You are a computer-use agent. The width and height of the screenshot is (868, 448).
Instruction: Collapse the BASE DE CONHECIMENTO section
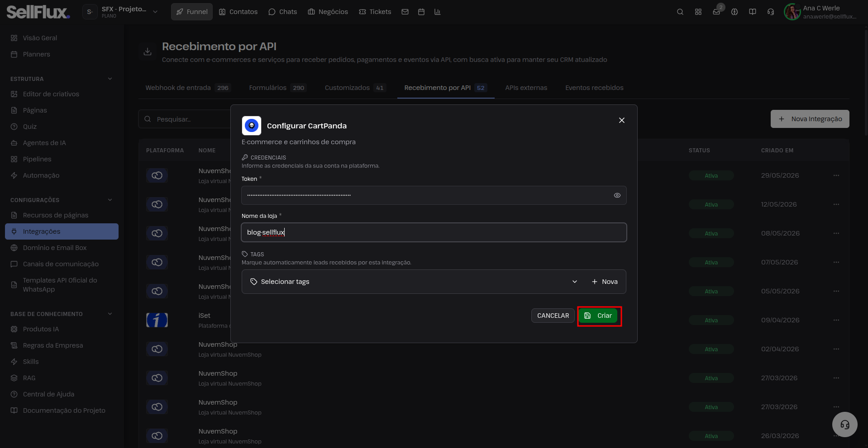pos(110,314)
